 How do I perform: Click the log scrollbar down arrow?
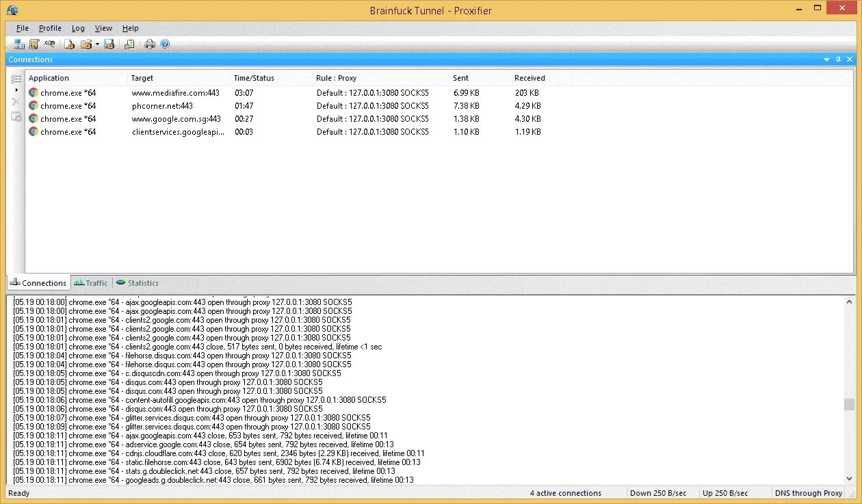click(850, 479)
